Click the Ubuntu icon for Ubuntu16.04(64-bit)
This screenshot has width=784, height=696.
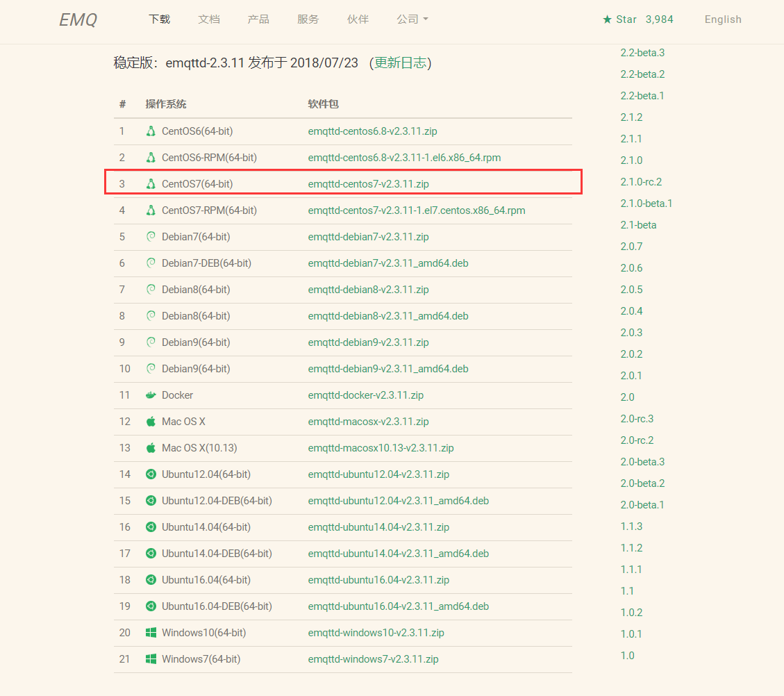pyautogui.click(x=151, y=580)
